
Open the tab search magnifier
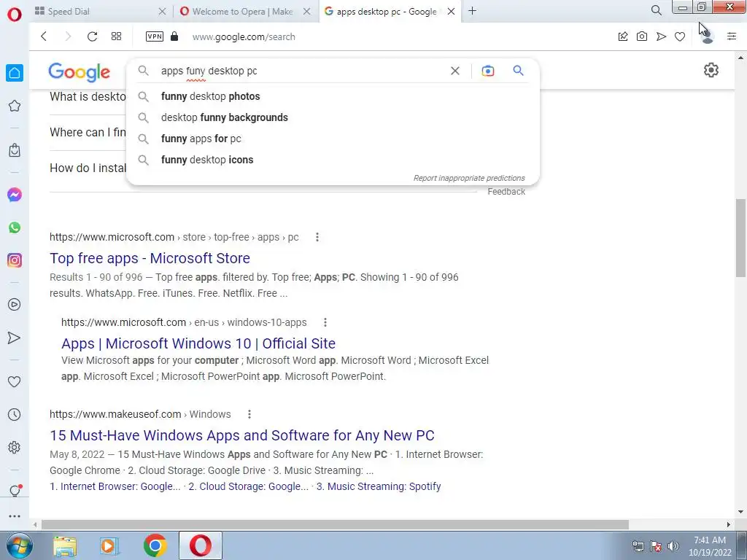pos(656,10)
